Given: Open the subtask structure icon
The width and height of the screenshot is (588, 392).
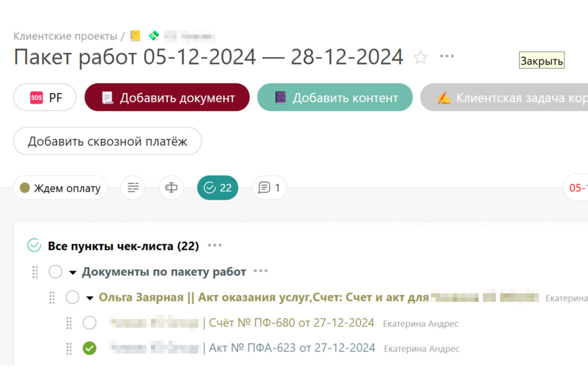Looking at the screenshot, I should pyautogui.click(x=171, y=187).
